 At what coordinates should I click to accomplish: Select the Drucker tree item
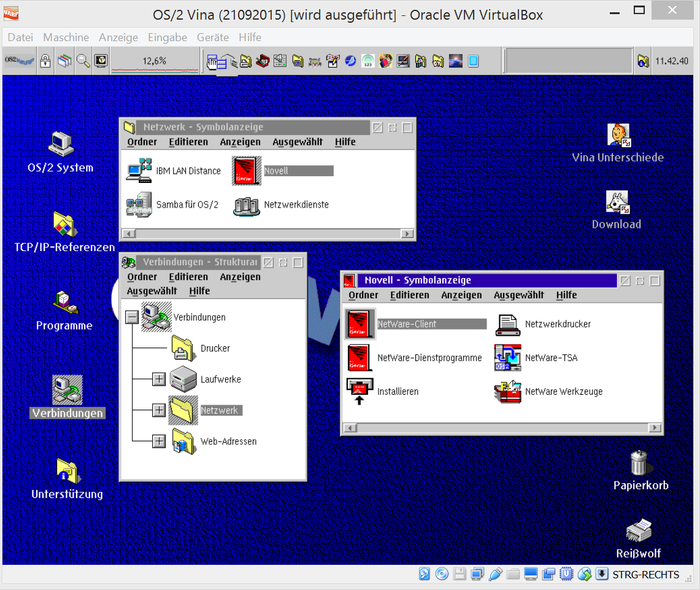pyautogui.click(x=201, y=348)
